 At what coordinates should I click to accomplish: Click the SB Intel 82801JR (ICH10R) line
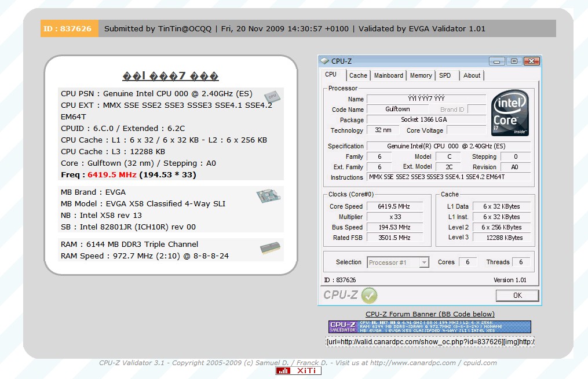[128, 227]
